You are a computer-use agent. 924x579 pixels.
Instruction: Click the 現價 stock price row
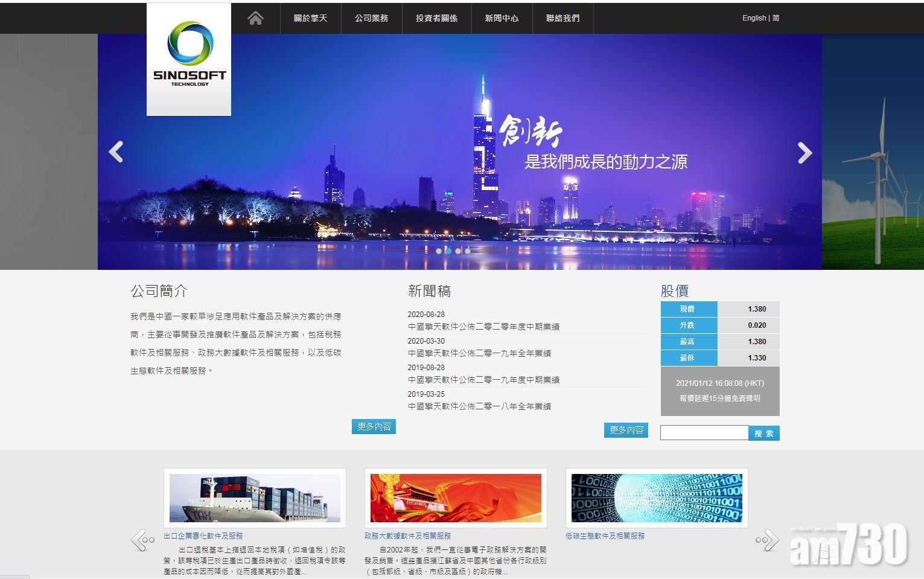(688, 309)
